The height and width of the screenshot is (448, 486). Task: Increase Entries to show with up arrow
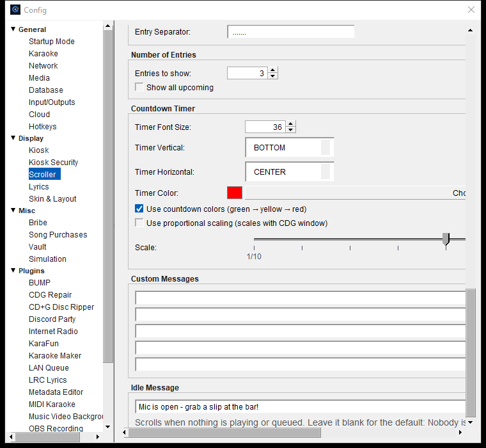pos(272,70)
